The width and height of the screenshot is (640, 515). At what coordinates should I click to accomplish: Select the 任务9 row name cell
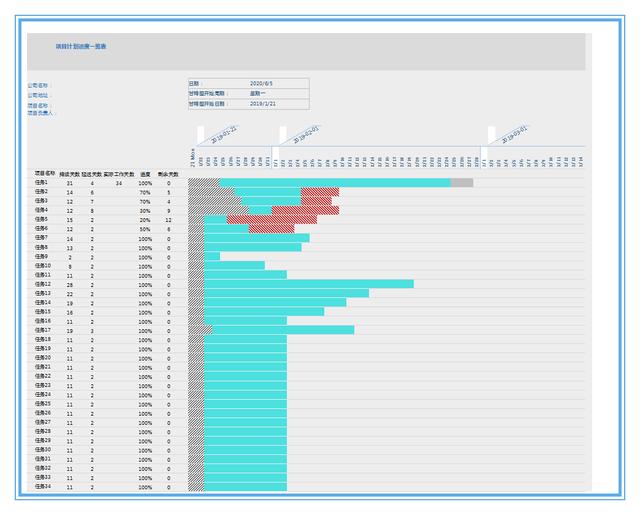point(41,256)
